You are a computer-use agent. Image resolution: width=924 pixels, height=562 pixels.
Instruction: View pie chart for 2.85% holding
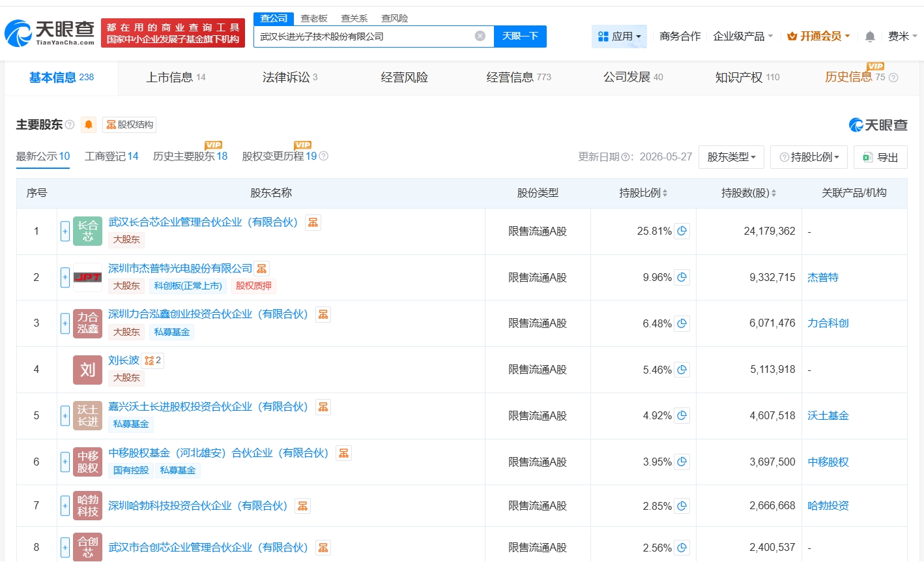682,506
